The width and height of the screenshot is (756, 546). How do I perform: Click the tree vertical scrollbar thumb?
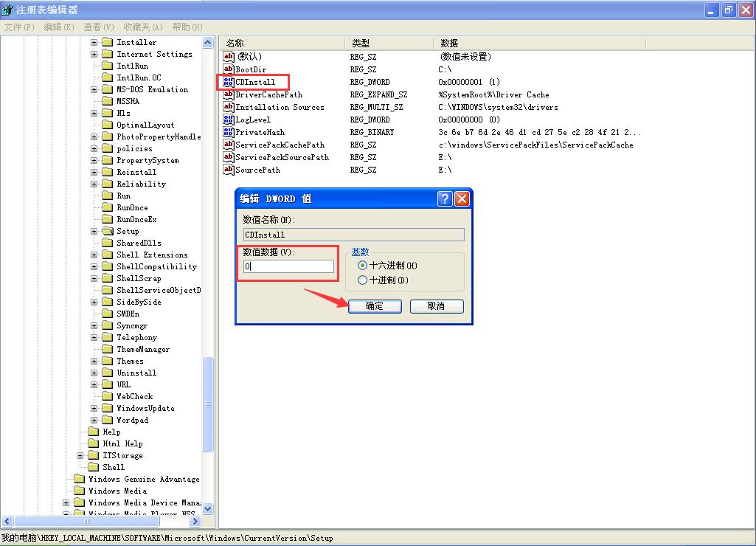pyautogui.click(x=208, y=404)
